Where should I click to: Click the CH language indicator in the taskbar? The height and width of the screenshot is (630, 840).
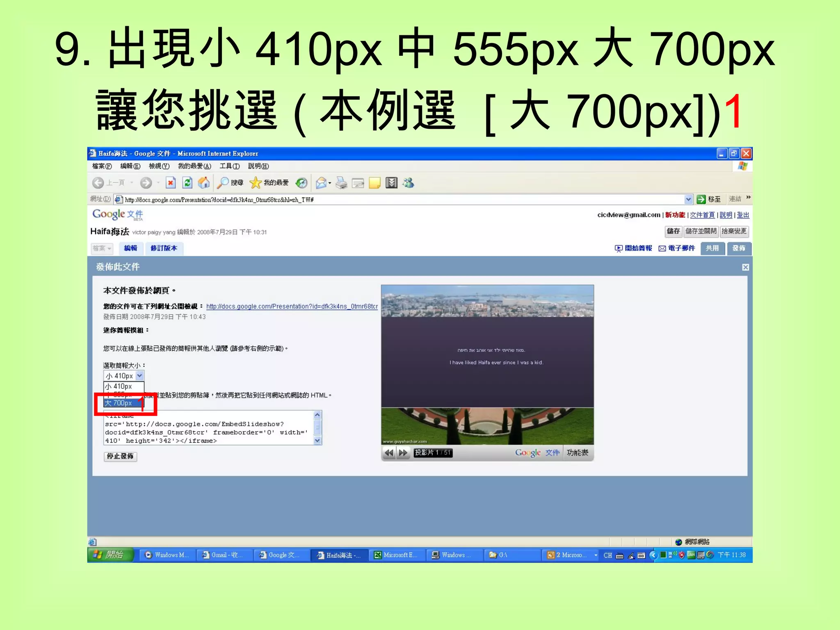coord(608,555)
